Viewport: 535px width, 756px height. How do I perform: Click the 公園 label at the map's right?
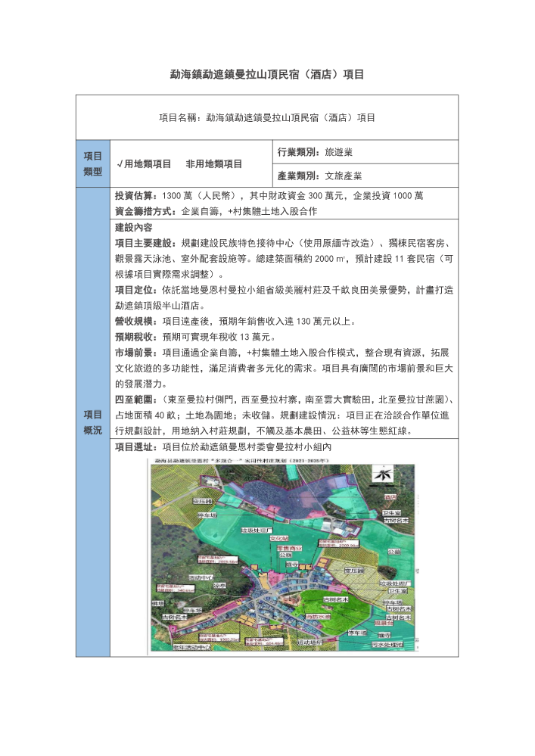[x=394, y=552]
